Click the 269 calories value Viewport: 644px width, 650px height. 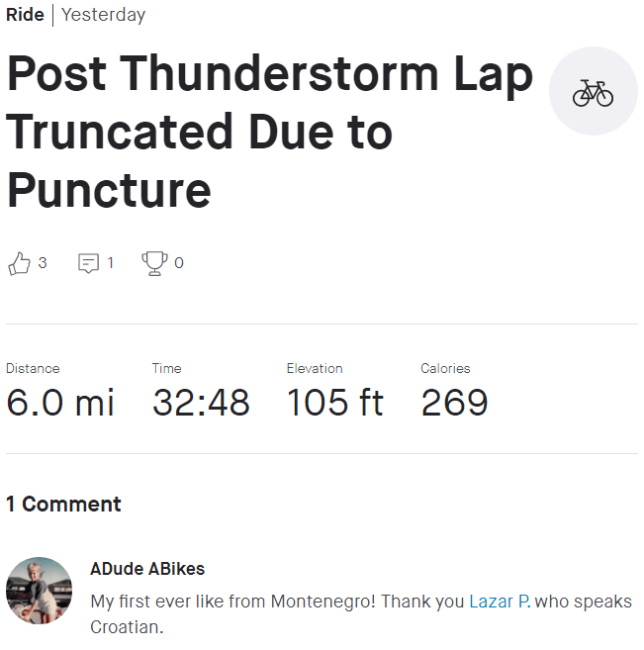(x=455, y=403)
